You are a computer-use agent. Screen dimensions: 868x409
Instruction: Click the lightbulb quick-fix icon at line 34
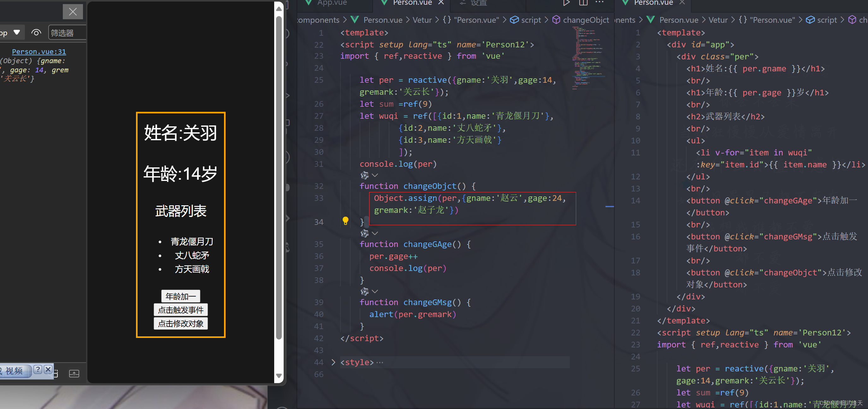[345, 221]
